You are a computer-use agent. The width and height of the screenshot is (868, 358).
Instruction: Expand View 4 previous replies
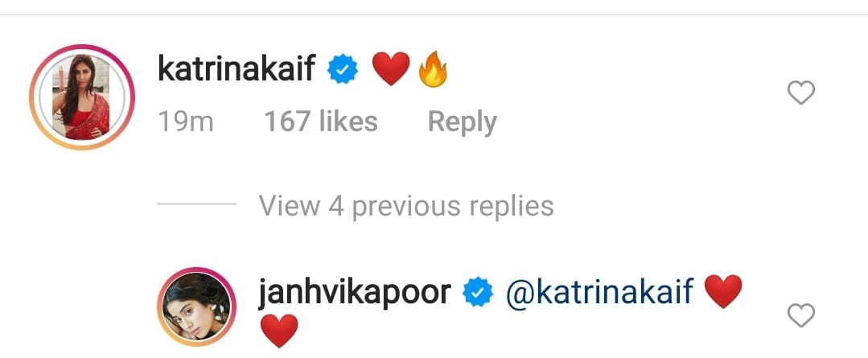pos(406,206)
